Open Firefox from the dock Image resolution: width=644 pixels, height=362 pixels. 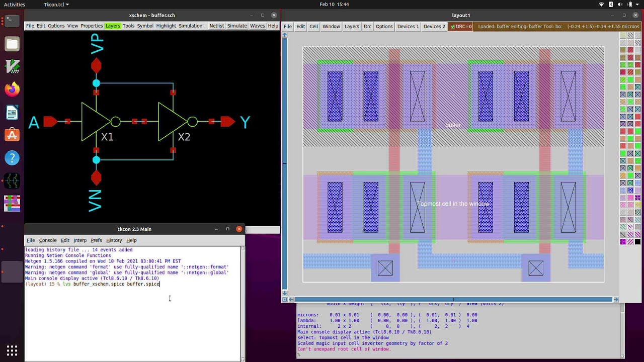(12, 89)
